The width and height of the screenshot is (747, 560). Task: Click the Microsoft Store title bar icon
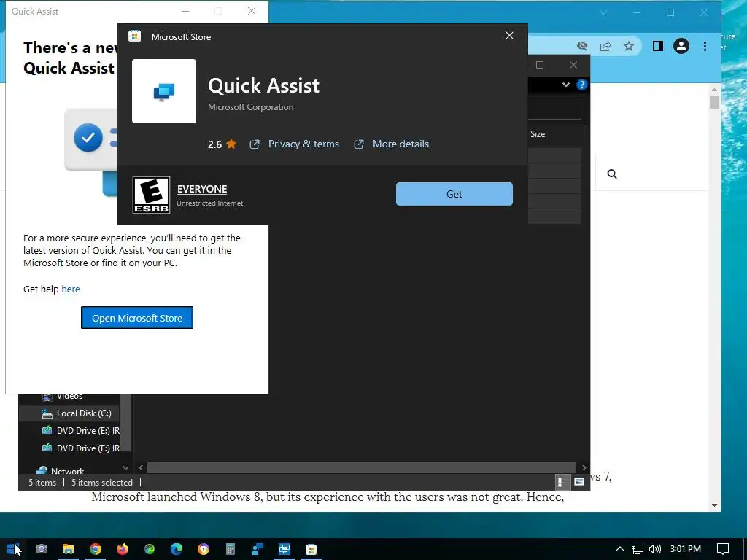tap(135, 36)
